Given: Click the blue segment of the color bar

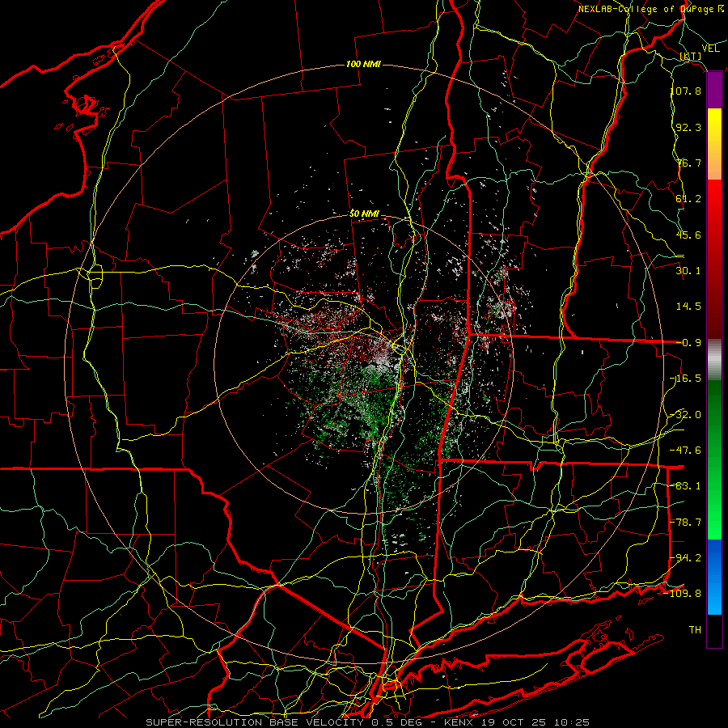Looking at the screenshot, I should pos(714,577).
